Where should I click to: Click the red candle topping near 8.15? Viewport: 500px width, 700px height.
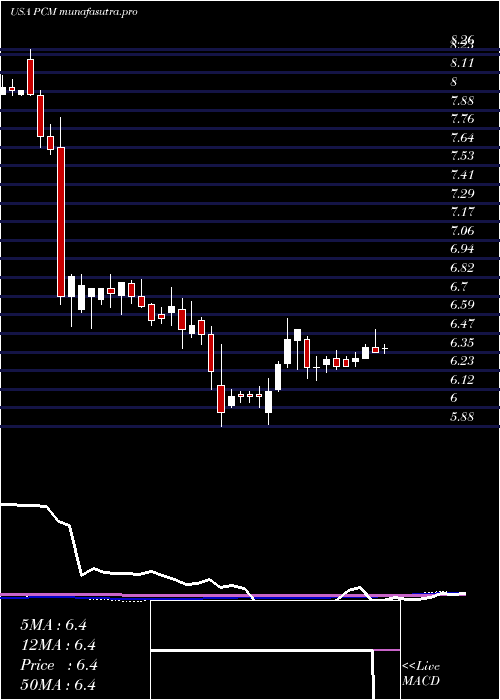30,77
